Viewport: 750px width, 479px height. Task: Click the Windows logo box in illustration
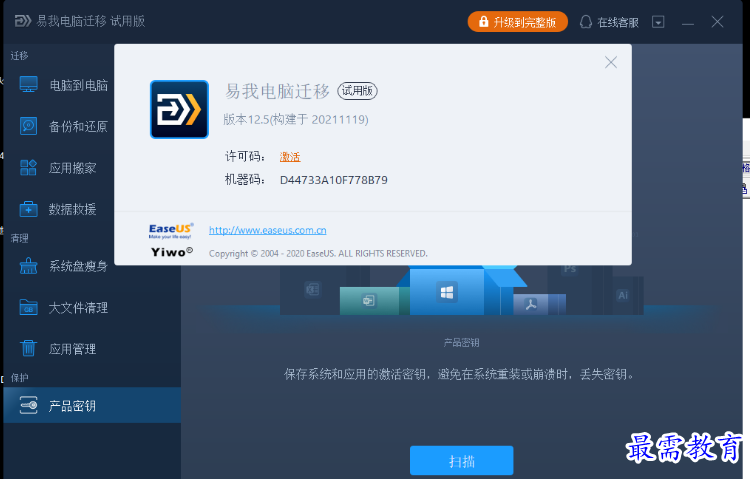447,292
